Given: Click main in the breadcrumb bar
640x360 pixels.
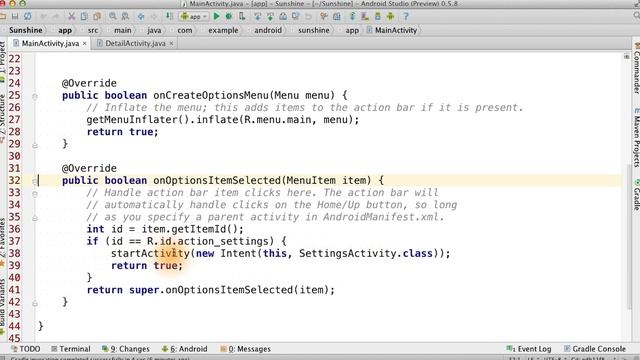Looking at the screenshot, I should coord(122,30).
